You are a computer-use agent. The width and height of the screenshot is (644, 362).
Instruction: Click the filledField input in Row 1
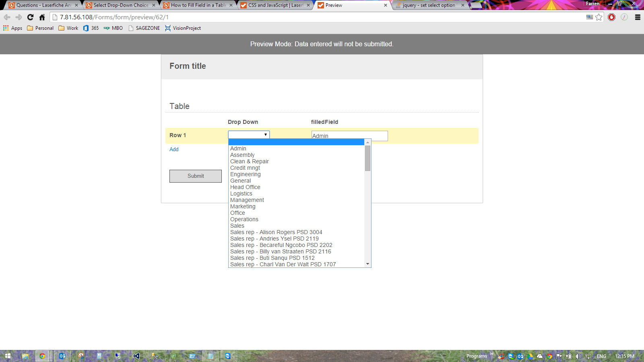(x=349, y=136)
